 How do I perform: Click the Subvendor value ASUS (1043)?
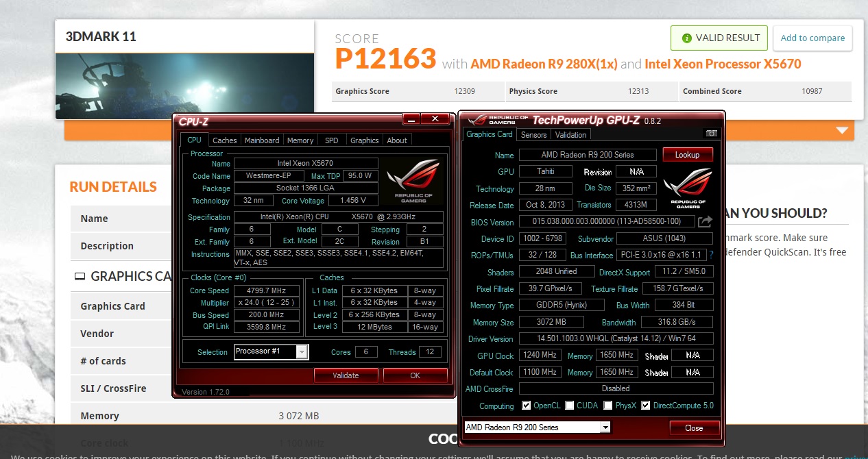click(x=664, y=238)
